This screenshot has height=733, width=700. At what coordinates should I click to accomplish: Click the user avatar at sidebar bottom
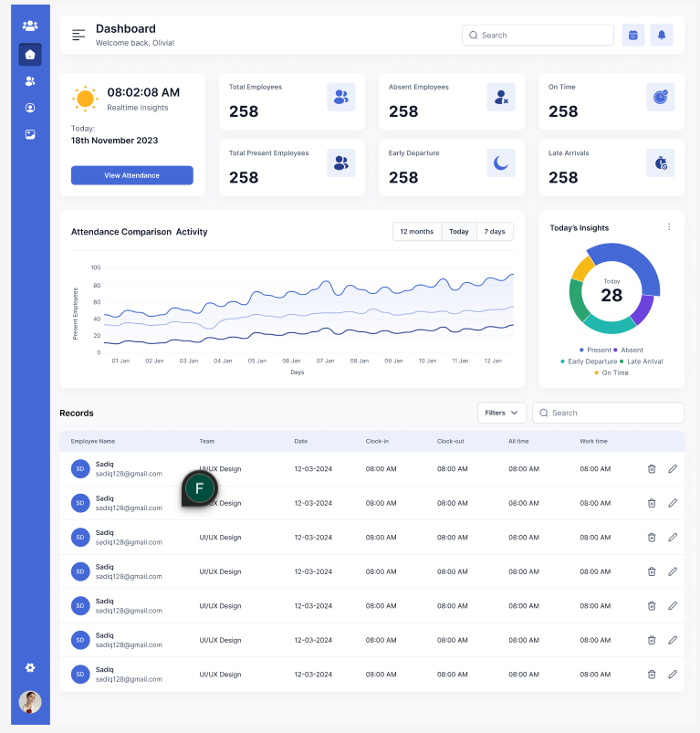[x=30, y=702]
